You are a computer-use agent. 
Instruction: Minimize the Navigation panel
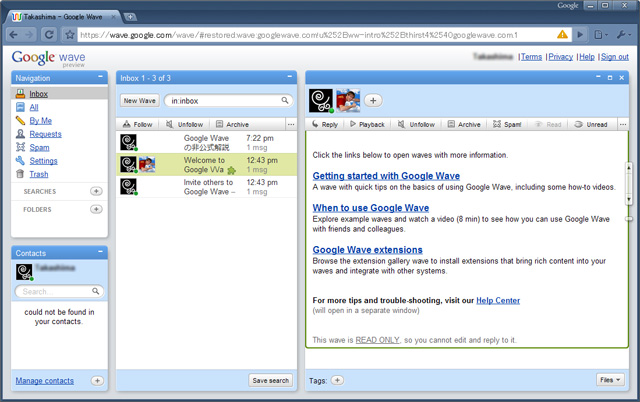[x=100, y=77]
